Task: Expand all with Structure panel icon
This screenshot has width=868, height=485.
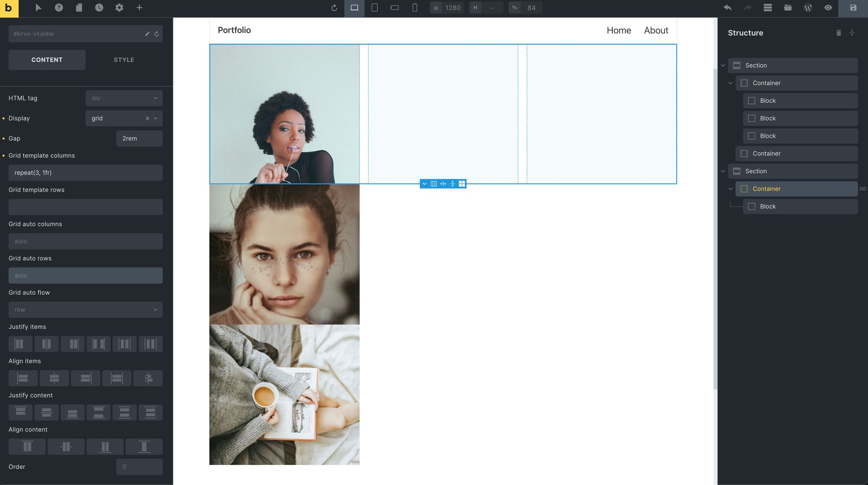Action: (x=852, y=33)
